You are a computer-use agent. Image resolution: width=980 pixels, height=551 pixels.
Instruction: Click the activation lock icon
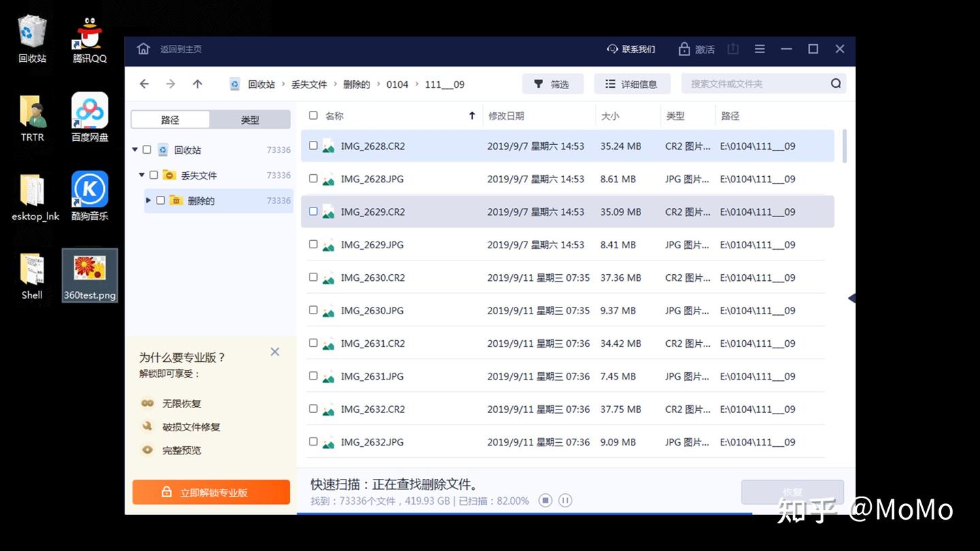click(x=684, y=49)
